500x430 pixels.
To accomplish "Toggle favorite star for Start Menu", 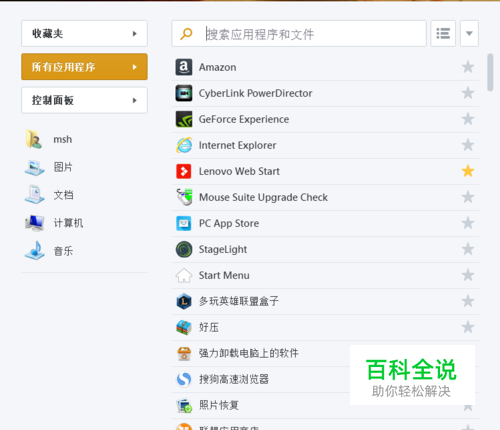I will tap(468, 275).
